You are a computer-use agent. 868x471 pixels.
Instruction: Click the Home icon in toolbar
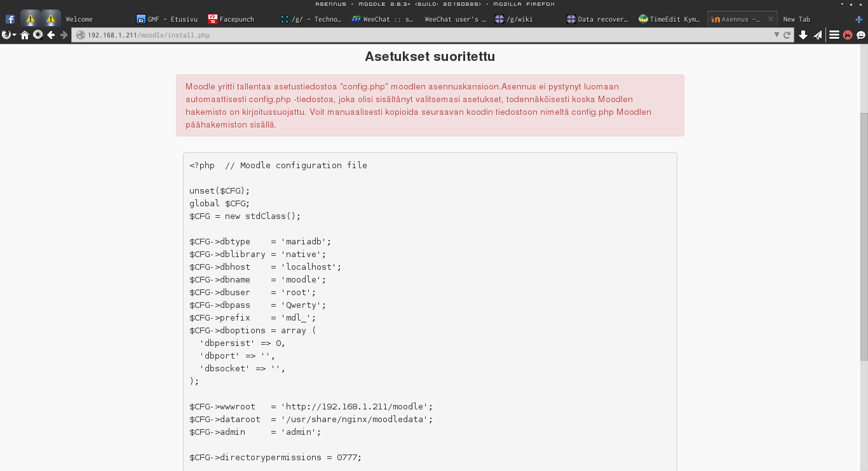(x=25, y=35)
